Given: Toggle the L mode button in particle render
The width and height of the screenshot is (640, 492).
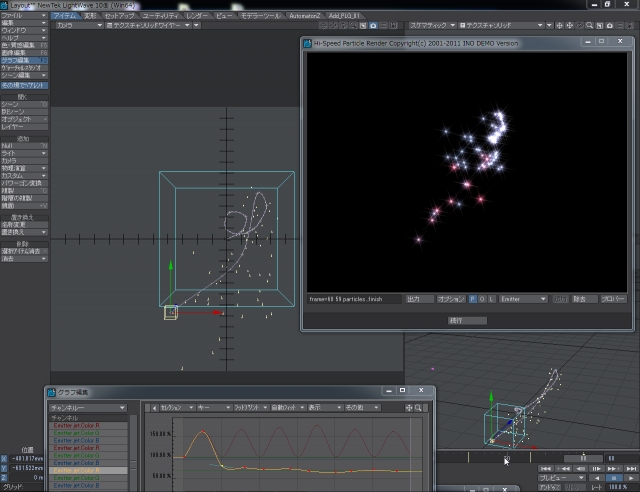Looking at the screenshot, I should 491,299.
